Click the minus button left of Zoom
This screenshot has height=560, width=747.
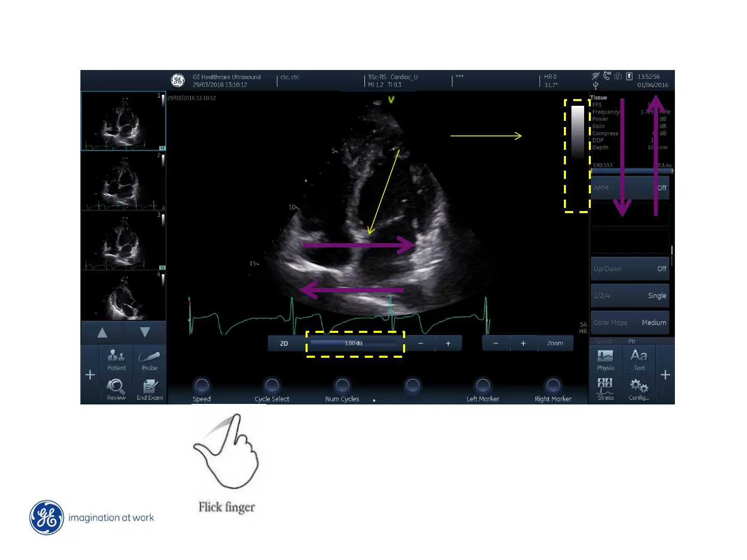coord(496,343)
